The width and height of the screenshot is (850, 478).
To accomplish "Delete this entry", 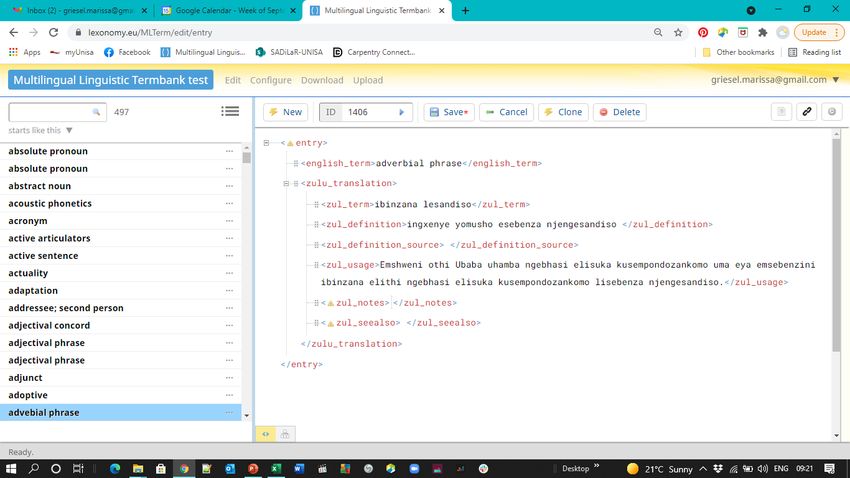I will pyautogui.click(x=620, y=112).
